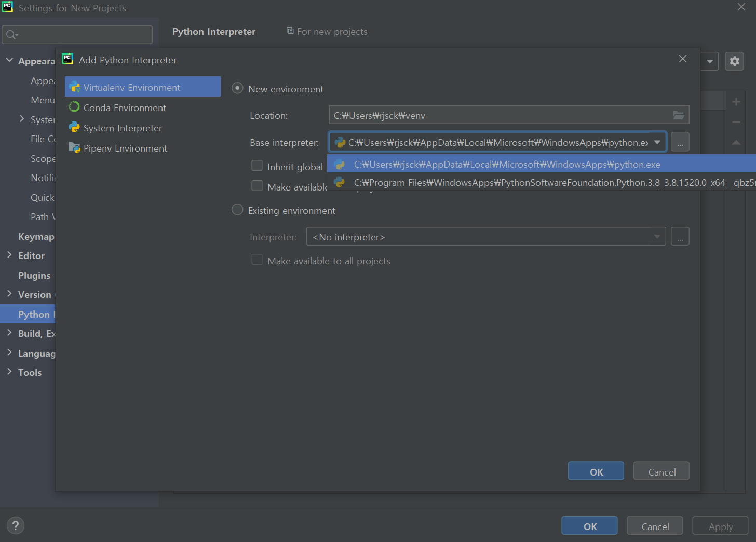This screenshot has width=756, height=542.
Task: Click the browse ellipsis button beside Base interpreter
Action: click(680, 142)
